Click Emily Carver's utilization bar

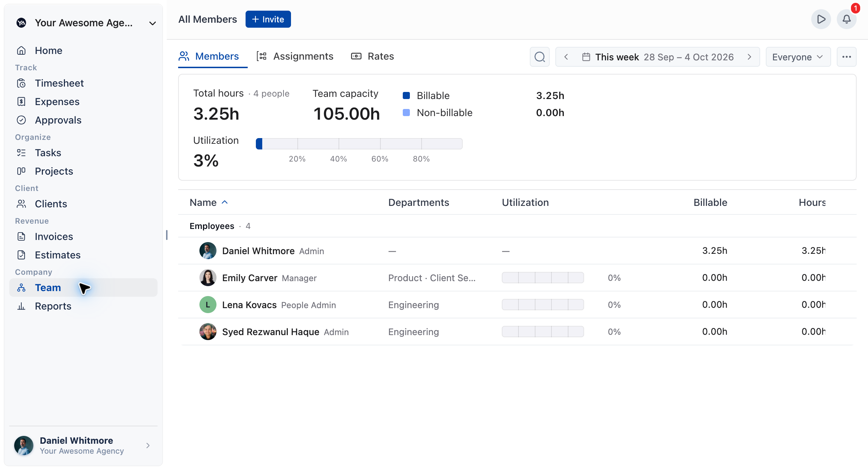tap(543, 278)
